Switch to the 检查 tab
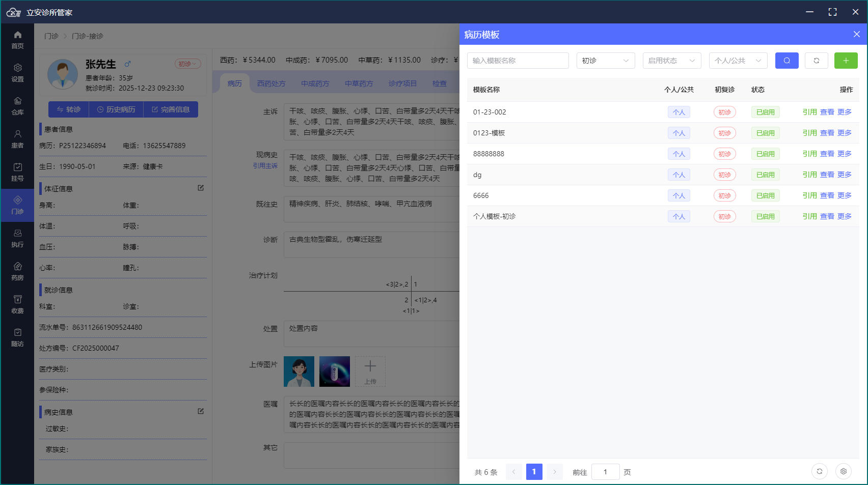Image resolution: width=868 pixels, height=485 pixels. pos(439,83)
